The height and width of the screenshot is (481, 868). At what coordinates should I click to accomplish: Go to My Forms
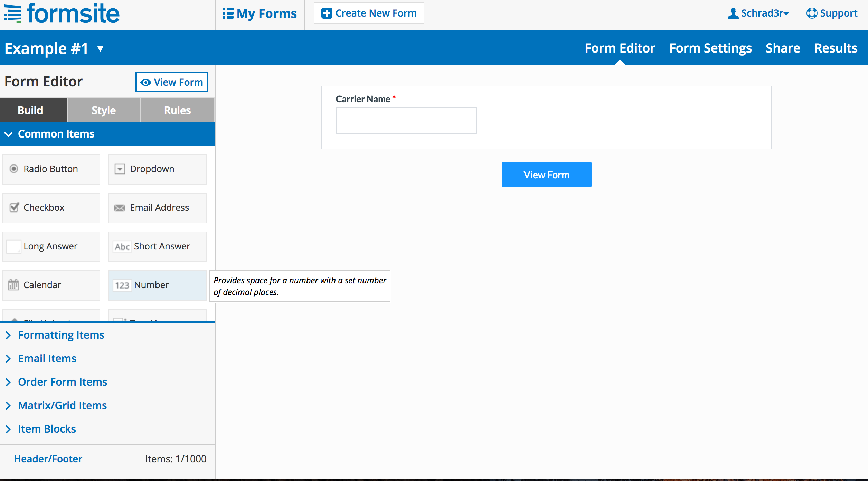(260, 13)
